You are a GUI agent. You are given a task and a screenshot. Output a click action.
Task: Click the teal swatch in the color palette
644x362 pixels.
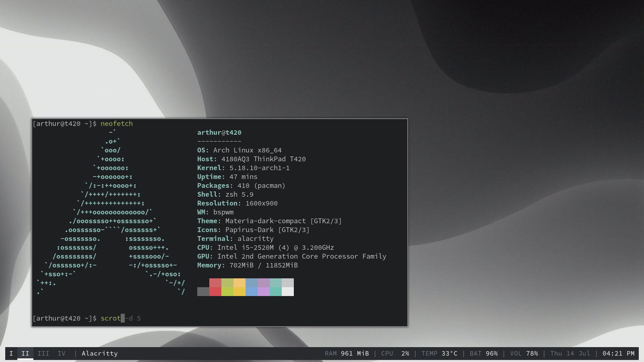pos(276,287)
